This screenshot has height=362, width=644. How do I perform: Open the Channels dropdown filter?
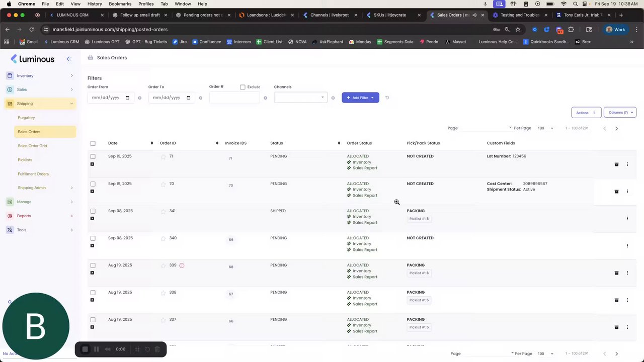[x=300, y=98]
